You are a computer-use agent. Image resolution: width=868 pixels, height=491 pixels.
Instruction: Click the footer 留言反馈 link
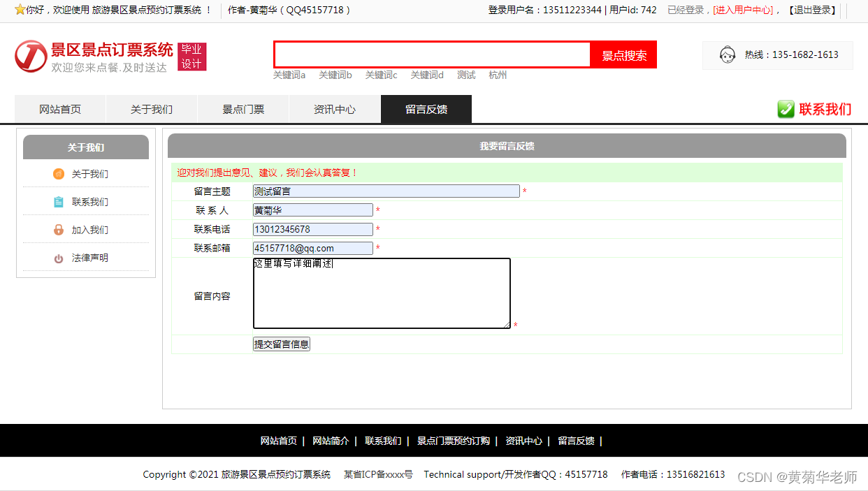point(576,441)
